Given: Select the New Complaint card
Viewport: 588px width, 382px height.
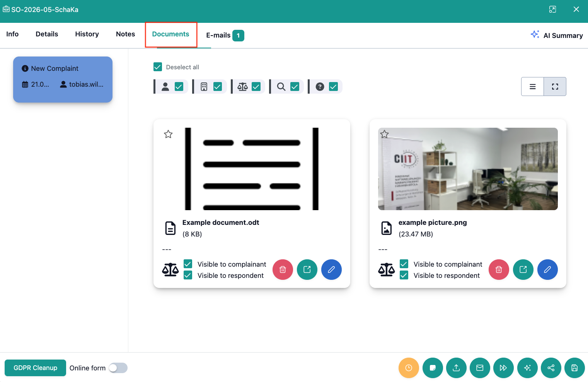Looking at the screenshot, I should 63,79.
